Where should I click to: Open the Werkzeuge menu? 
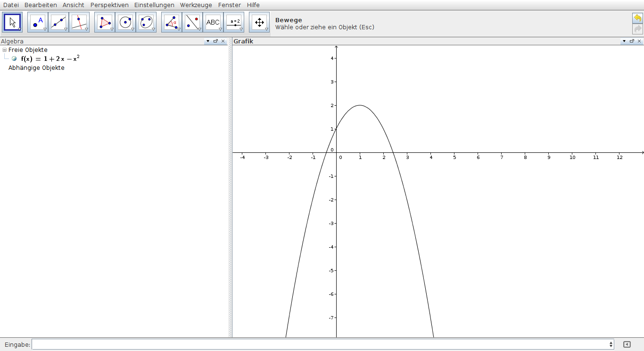[196, 5]
